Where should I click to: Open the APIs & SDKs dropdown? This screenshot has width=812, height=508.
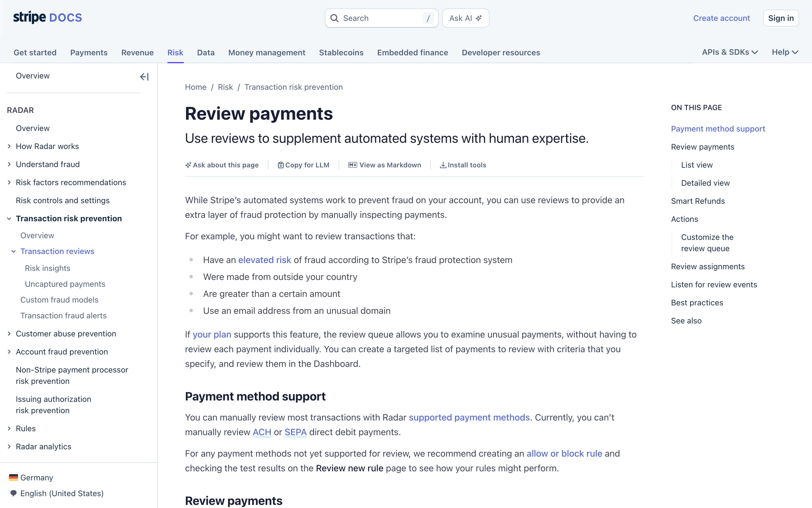(730, 52)
